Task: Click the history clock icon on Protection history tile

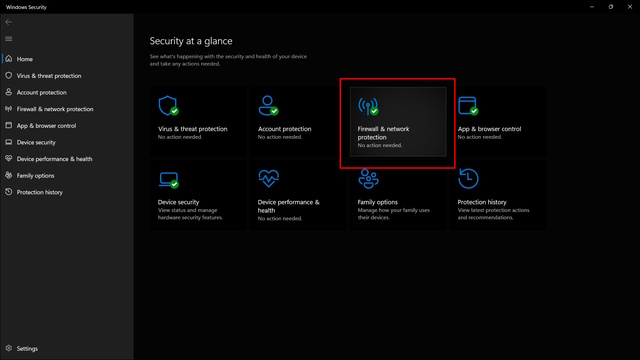Action: point(468,178)
